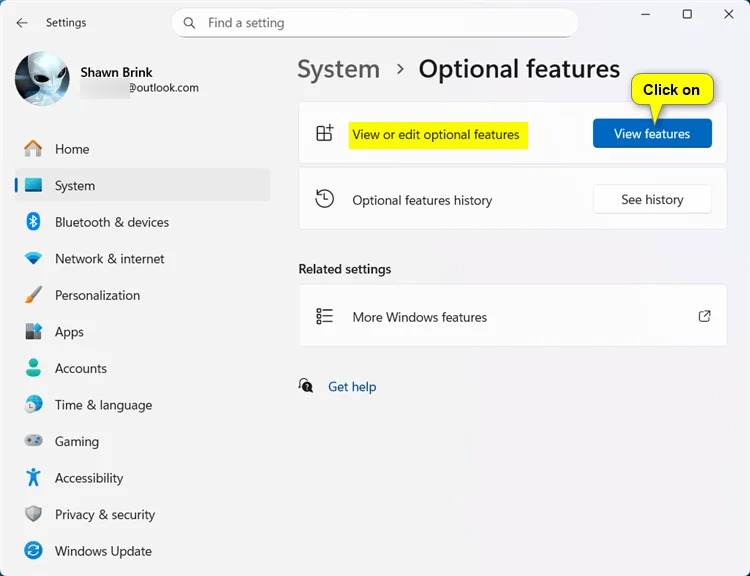Screen dimensions: 750x576
Task: Click the Shawn Brink profile picture
Action: click(x=42, y=79)
